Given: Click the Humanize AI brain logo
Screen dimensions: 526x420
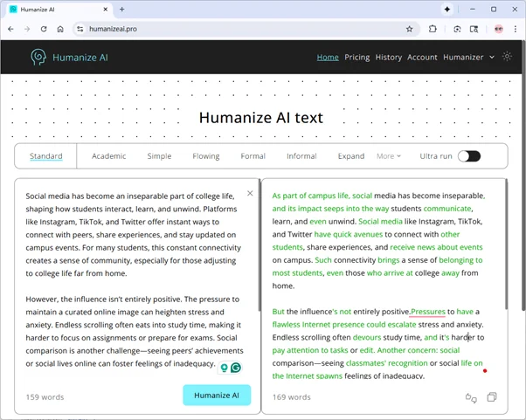Looking at the screenshot, I should [38, 58].
